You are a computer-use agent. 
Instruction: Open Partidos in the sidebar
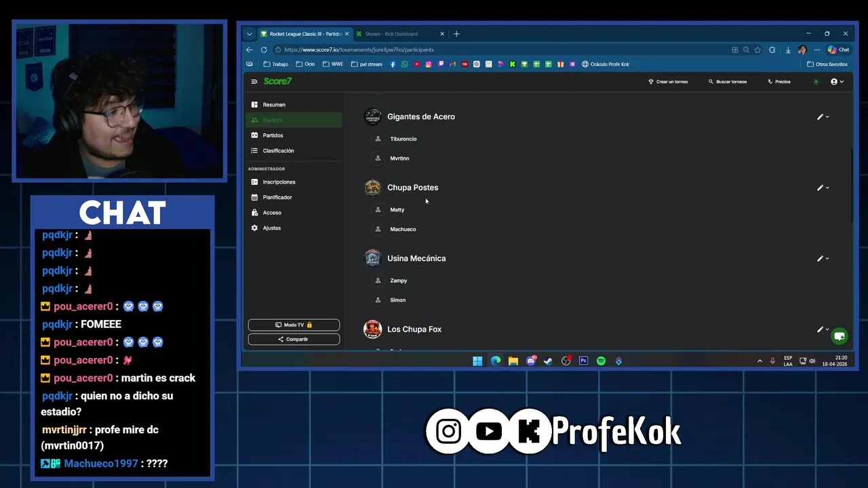(294, 135)
